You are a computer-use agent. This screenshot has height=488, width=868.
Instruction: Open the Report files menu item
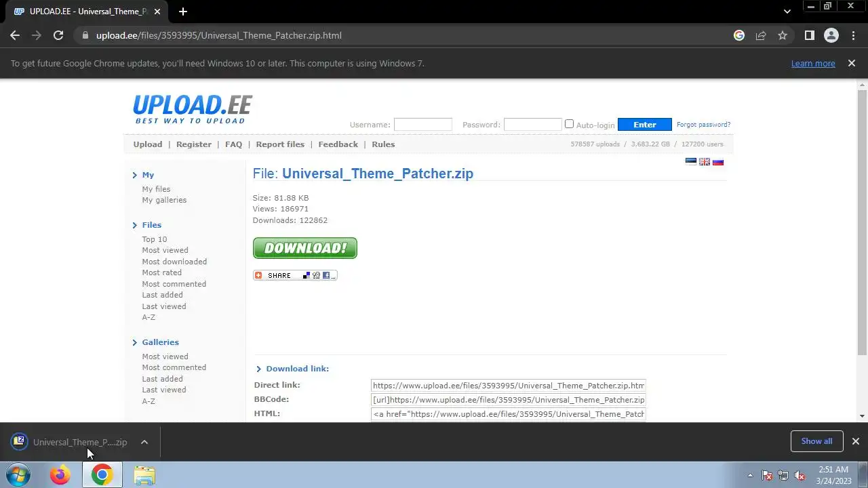pos(280,144)
